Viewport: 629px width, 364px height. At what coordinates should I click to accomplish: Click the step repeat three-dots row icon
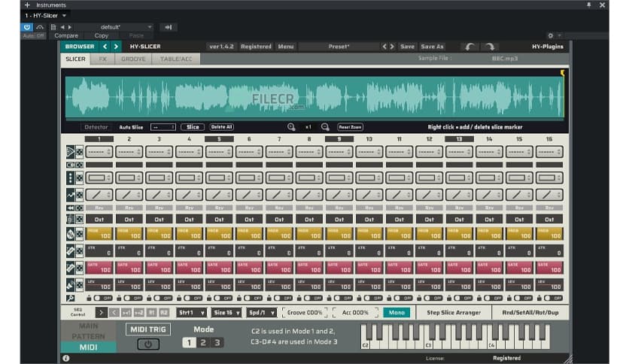tap(71, 178)
